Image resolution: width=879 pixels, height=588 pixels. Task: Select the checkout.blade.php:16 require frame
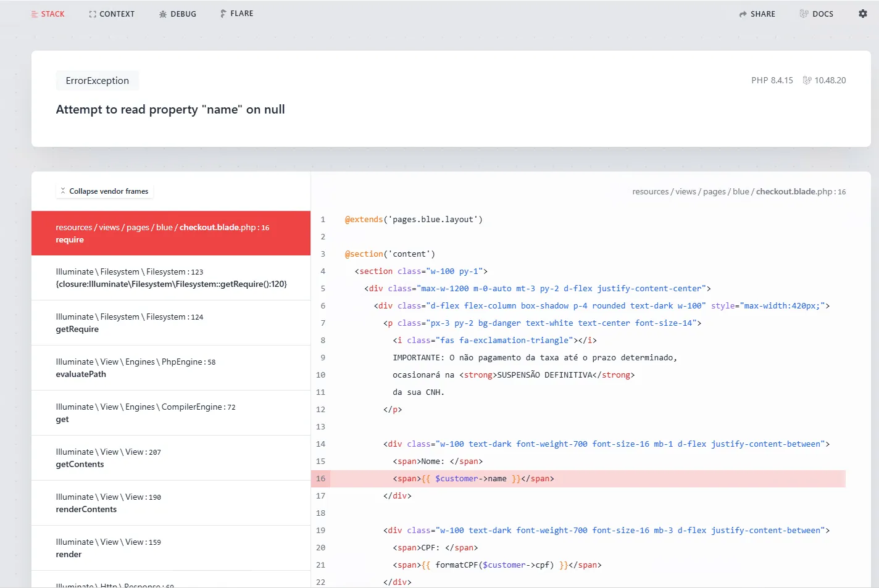(x=170, y=233)
